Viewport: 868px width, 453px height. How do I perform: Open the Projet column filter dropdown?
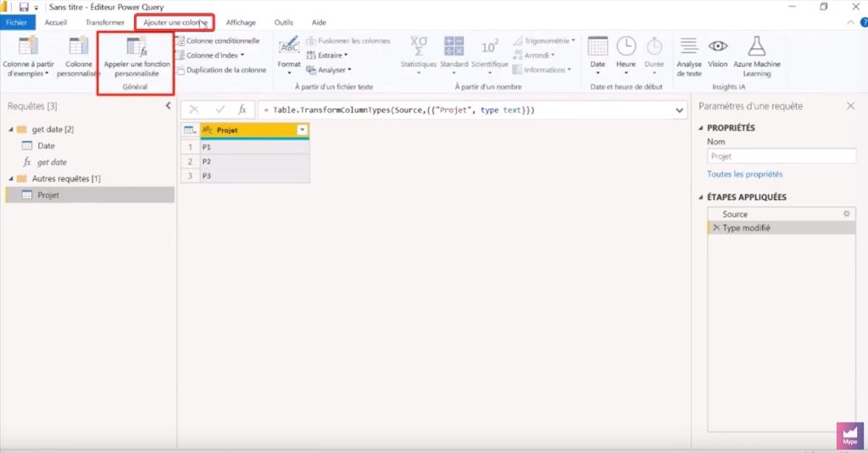[x=303, y=130]
